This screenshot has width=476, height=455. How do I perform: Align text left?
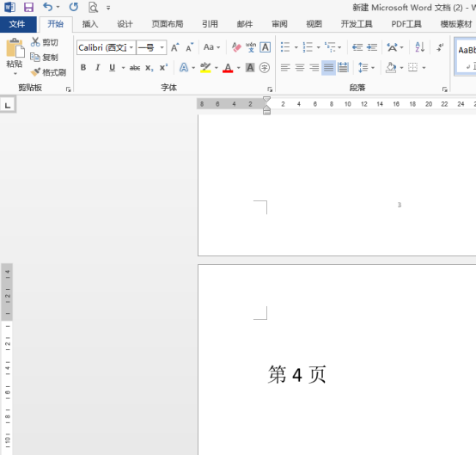[285, 67]
